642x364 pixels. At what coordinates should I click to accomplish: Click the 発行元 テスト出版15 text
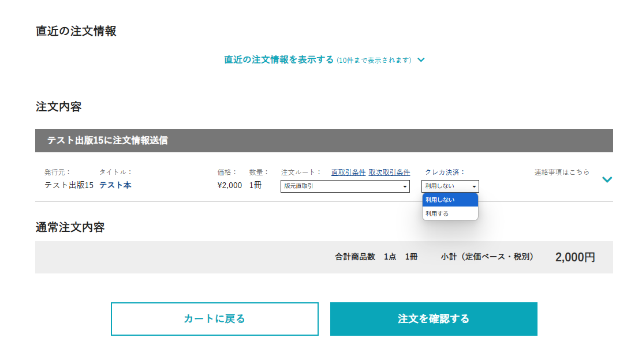pyautogui.click(x=69, y=185)
